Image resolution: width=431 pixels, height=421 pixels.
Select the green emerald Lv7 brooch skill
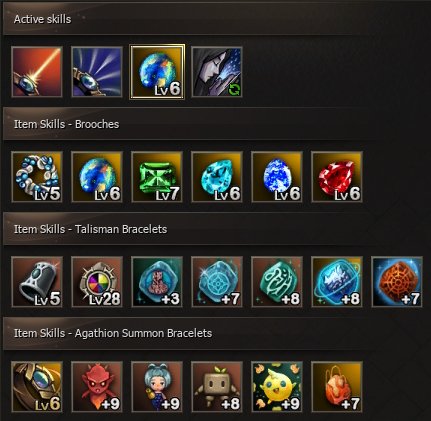pos(157,177)
